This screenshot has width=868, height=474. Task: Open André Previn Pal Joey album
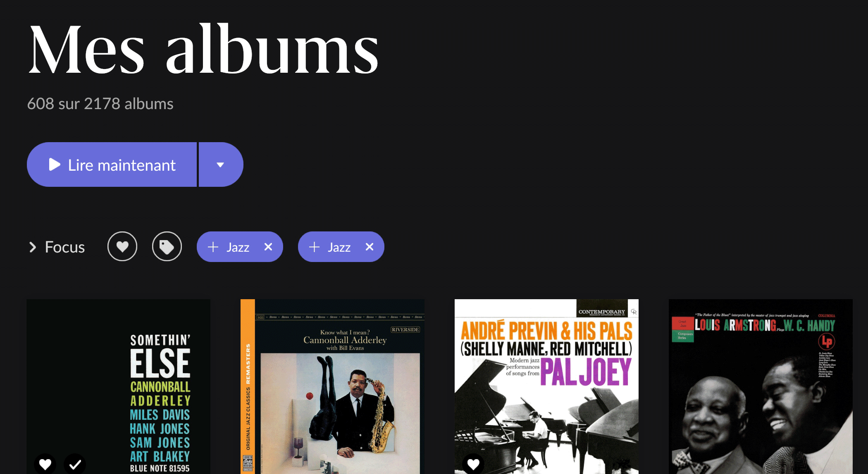[x=546, y=386]
